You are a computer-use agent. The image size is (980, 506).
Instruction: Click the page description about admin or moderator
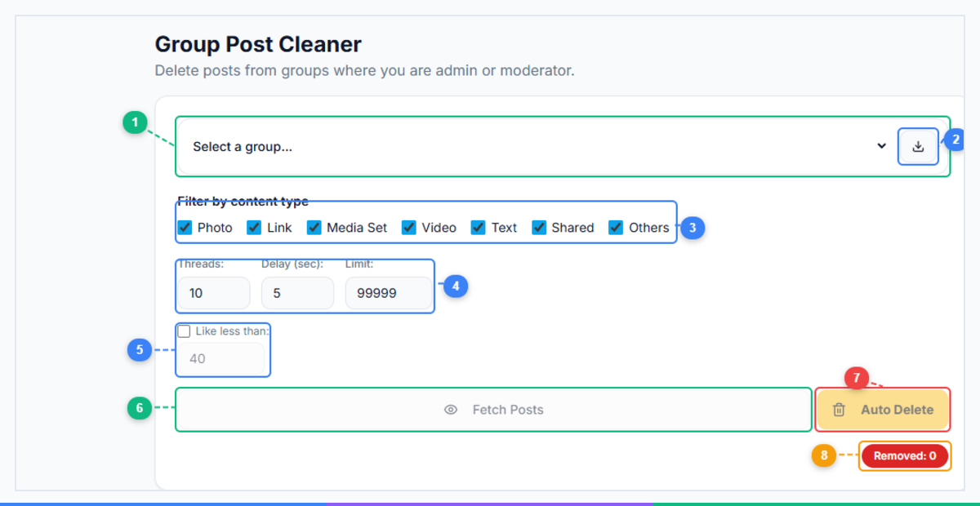(365, 71)
